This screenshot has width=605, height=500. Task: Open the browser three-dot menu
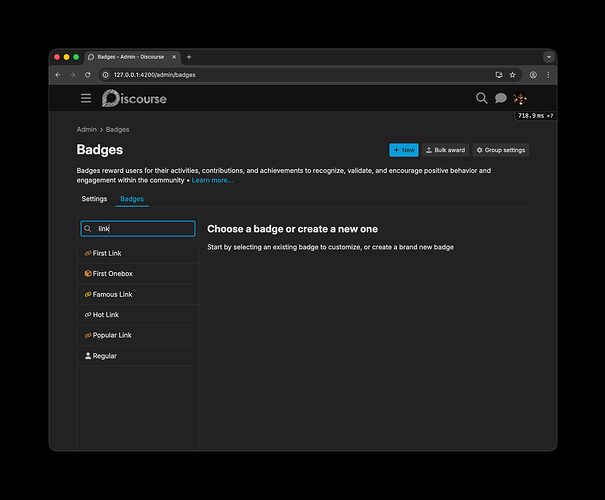coord(548,75)
